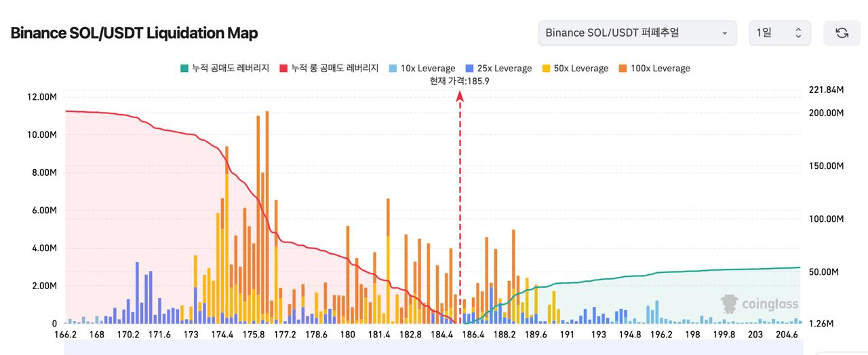Click the 174.4 x-axis price label
The image size is (868, 355).
pos(222,335)
